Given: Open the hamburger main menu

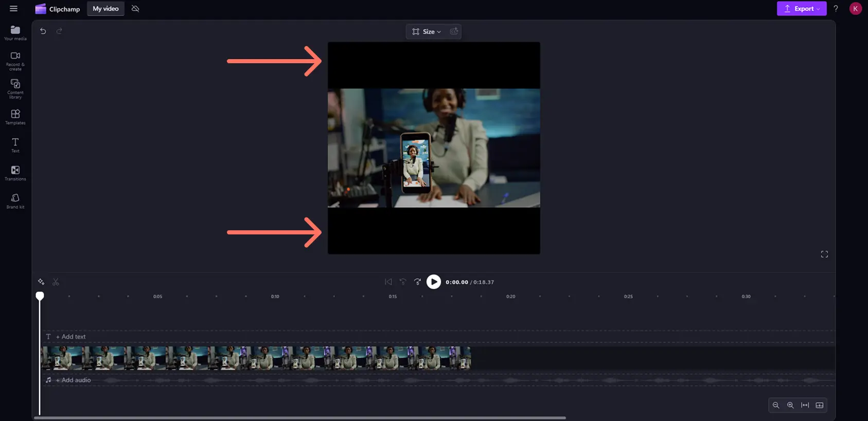Looking at the screenshot, I should coord(13,9).
